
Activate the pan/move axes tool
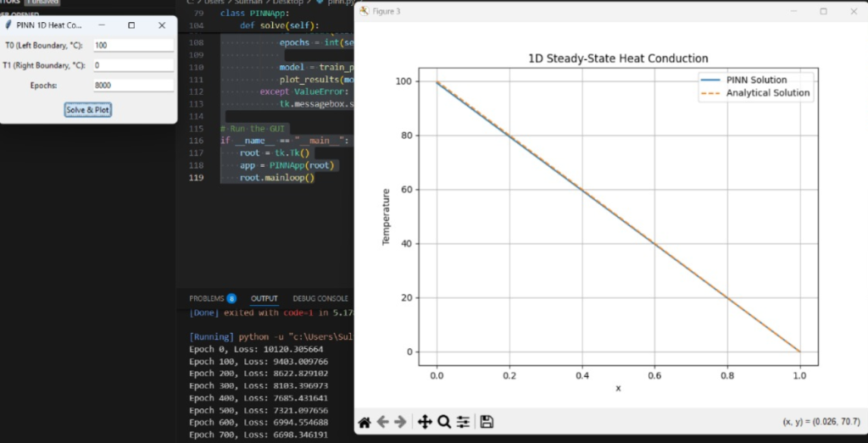[x=425, y=422]
